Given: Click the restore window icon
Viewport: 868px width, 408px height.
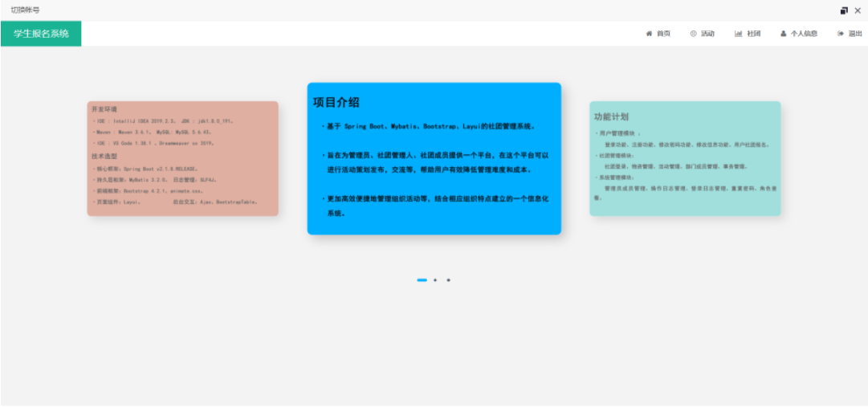Looking at the screenshot, I should tap(844, 10).
